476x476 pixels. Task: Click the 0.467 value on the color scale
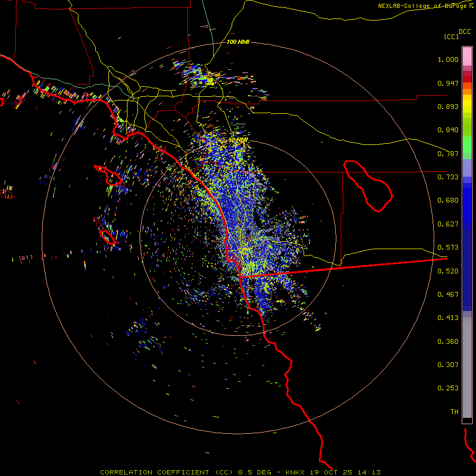point(448,295)
